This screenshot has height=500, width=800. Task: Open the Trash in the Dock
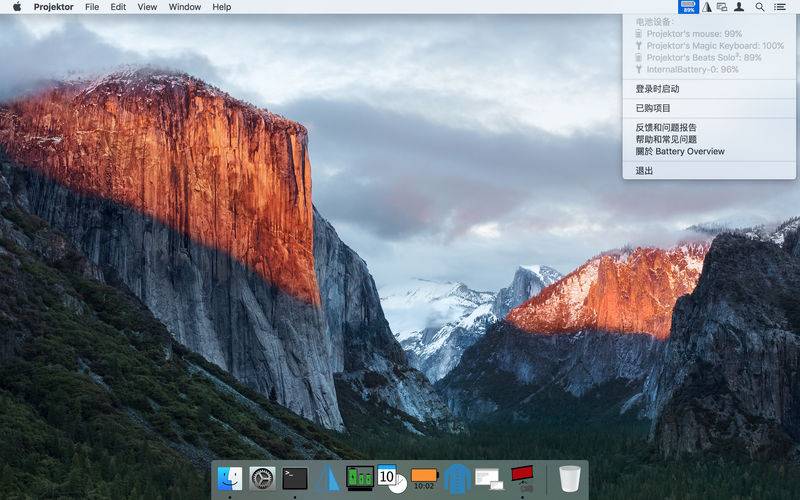click(x=569, y=479)
